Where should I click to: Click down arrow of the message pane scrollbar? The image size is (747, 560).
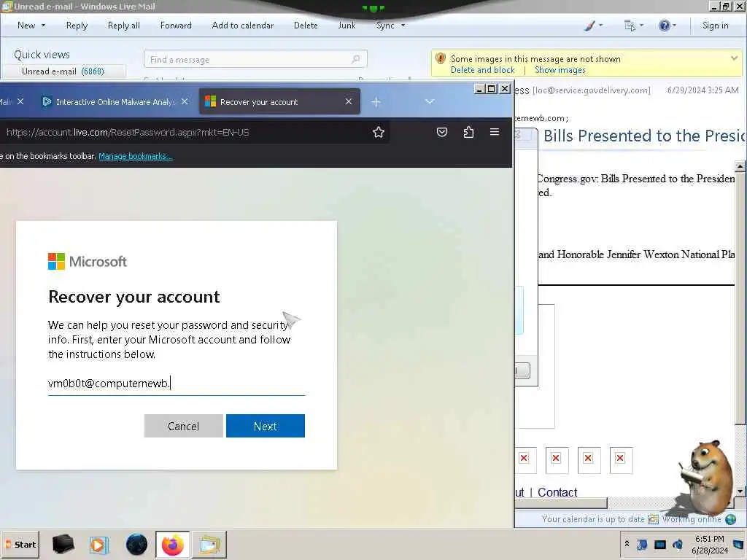pyautogui.click(x=740, y=491)
